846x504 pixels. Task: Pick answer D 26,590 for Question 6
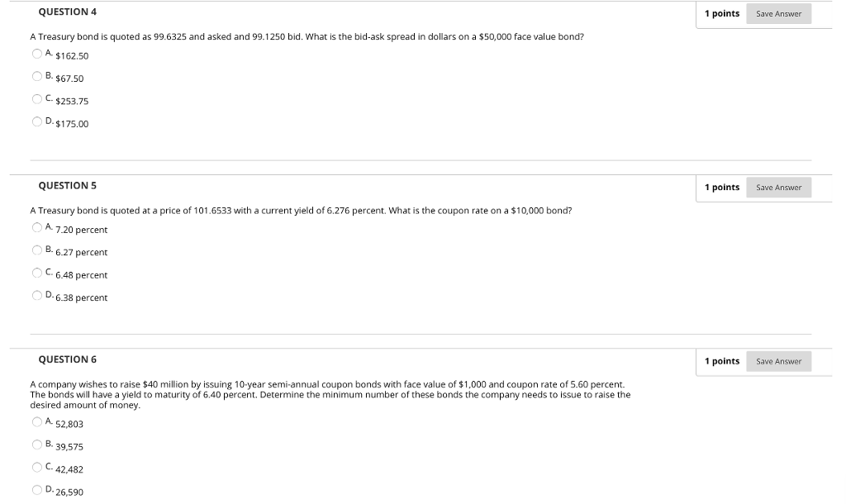36,490
